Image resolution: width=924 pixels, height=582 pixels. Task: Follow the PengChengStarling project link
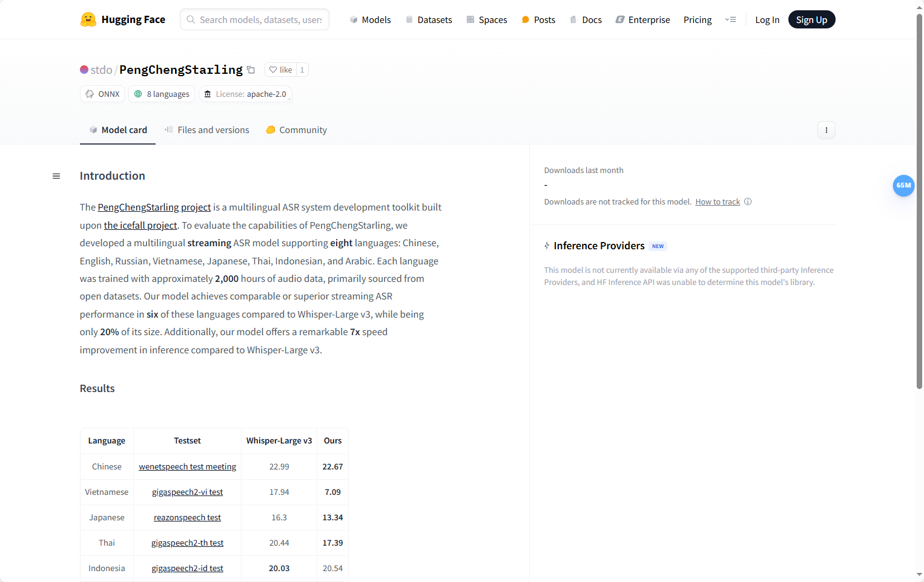[x=154, y=208]
